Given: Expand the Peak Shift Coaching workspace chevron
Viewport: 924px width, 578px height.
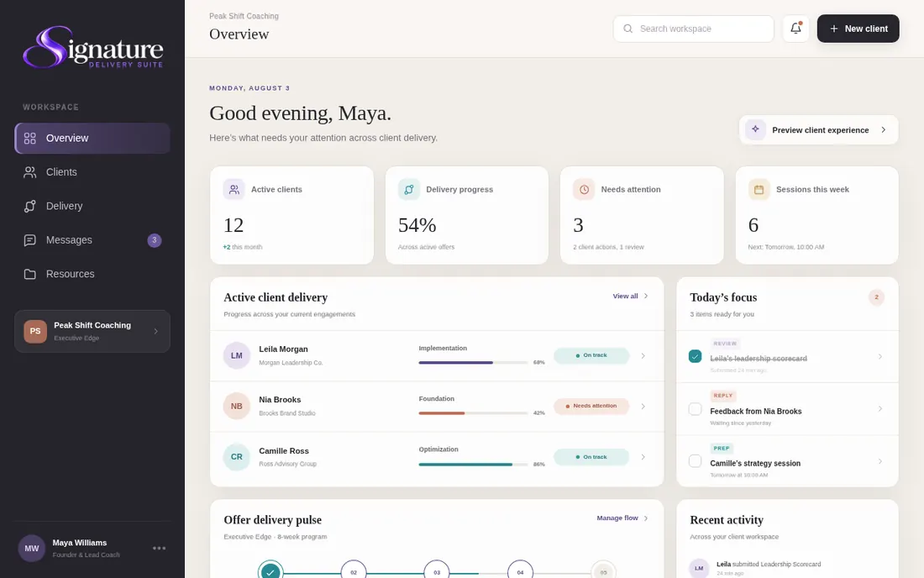Looking at the screenshot, I should [155, 331].
